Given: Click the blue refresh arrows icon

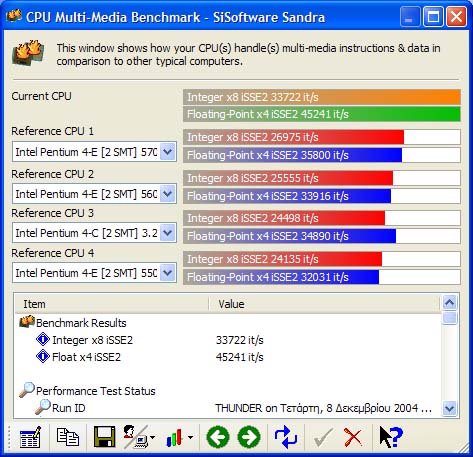Looking at the screenshot, I should (x=286, y=437).
